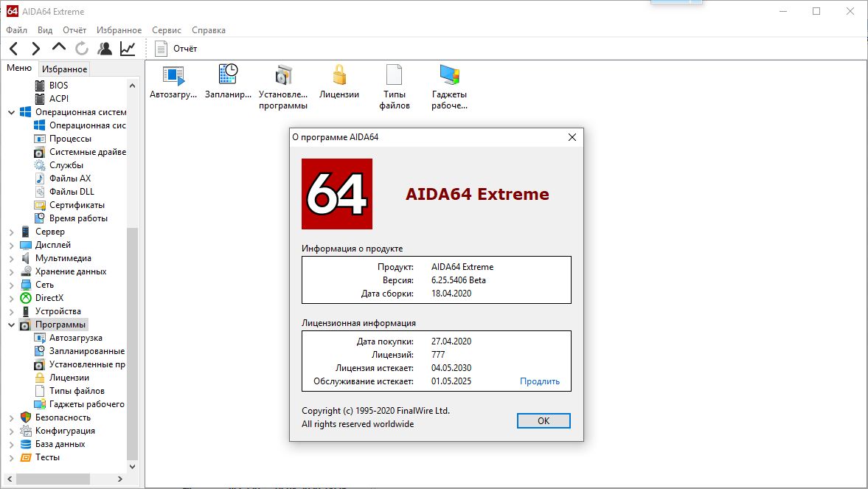Close the О программе AIDA64 dialog
The image size is (868, 489).
point(572,137)
